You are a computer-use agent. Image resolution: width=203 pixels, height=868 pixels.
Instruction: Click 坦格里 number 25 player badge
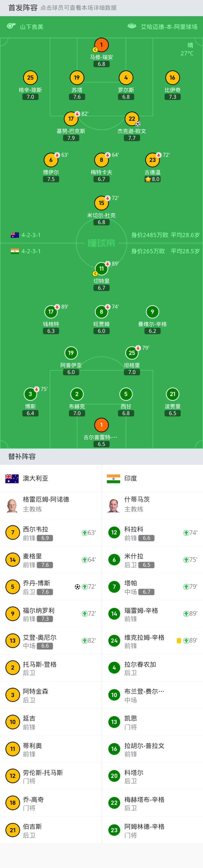point(132,353)
